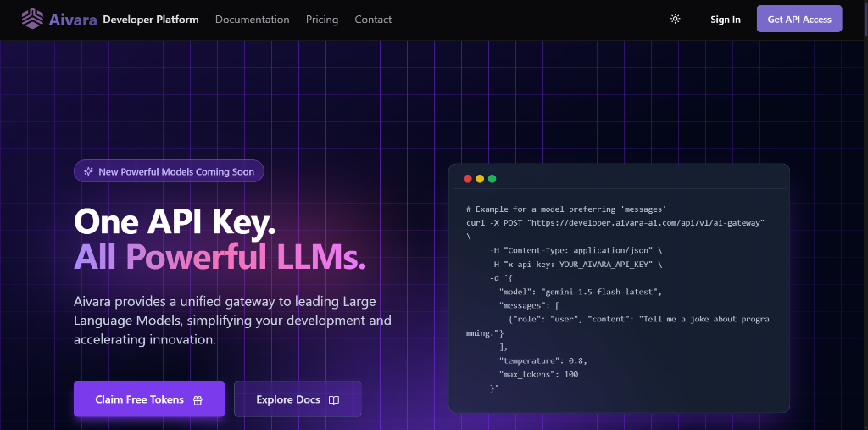
Task: Toggle the light/dark theme sun icon
Action: [675, 19]
